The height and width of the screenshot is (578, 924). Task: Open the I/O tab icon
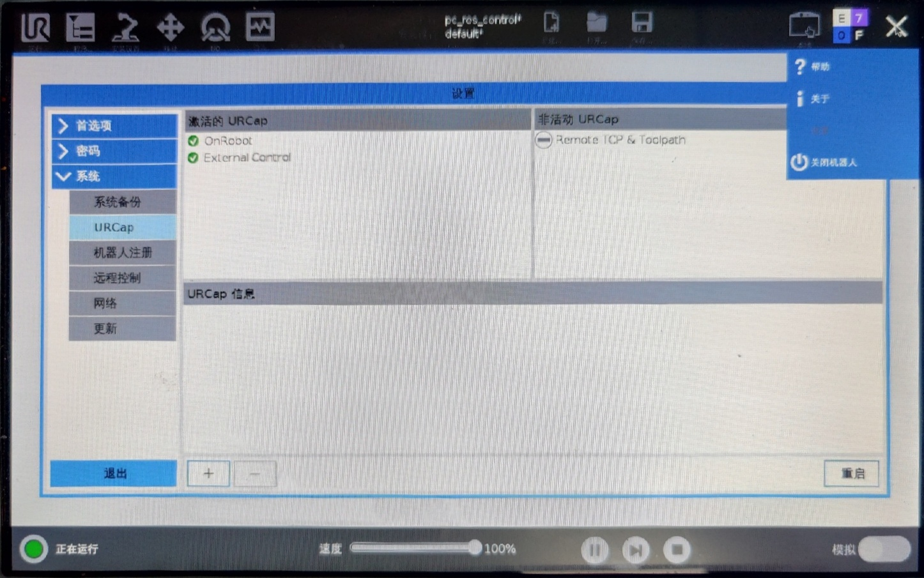[215, 27]
